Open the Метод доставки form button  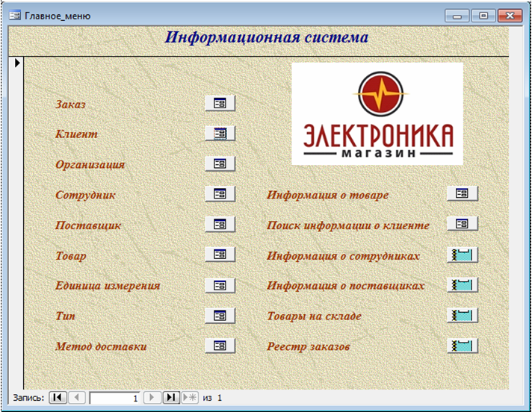pyautogui.click(x=220, y=346)
